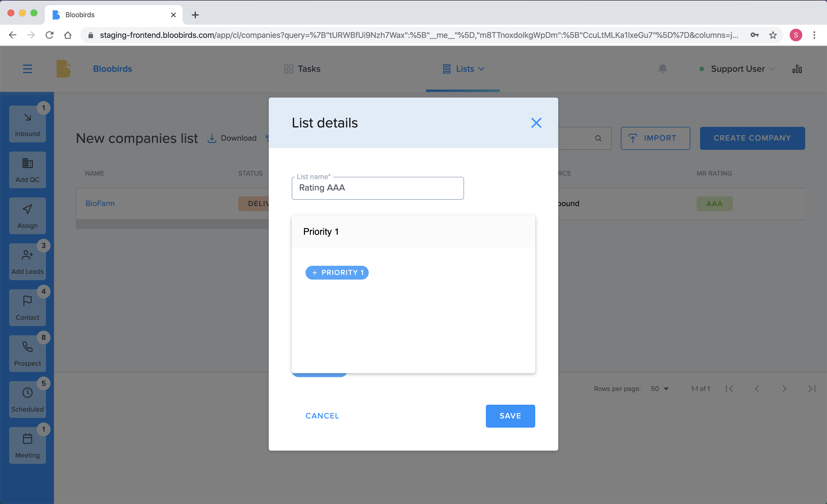Click the 1-1 of 1 pagination text

click(x=700, y=389)
